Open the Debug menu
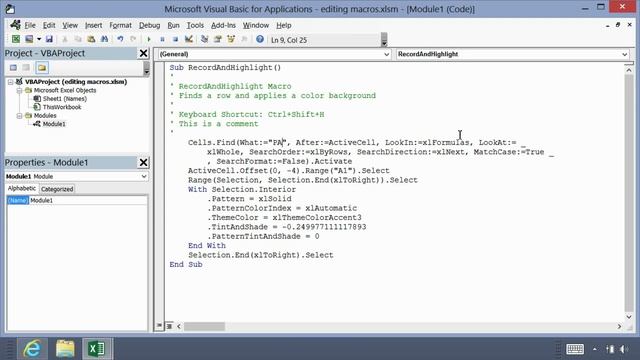 (x=149, y=25)
